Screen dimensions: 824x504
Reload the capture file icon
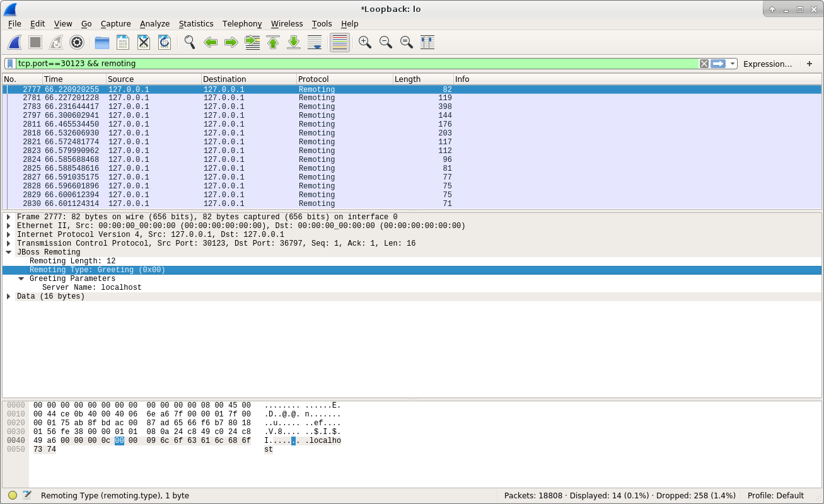pos(165,42)
